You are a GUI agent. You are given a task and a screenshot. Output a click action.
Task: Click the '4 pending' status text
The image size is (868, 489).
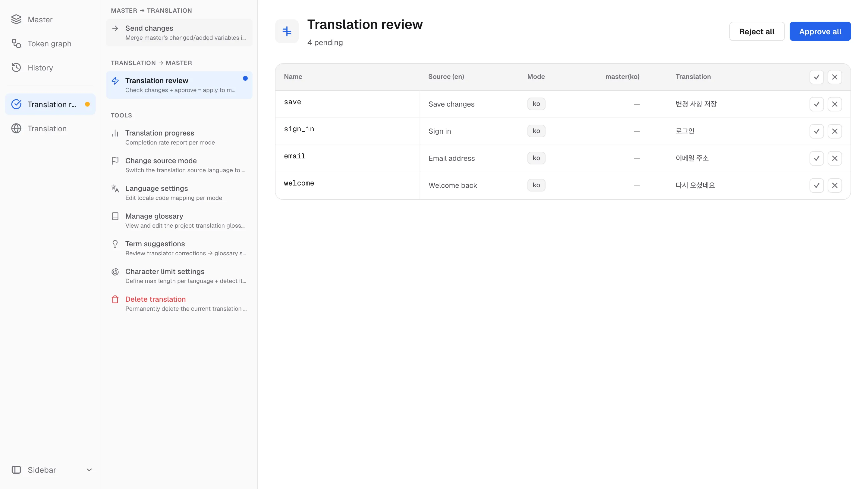click(325, 43)
